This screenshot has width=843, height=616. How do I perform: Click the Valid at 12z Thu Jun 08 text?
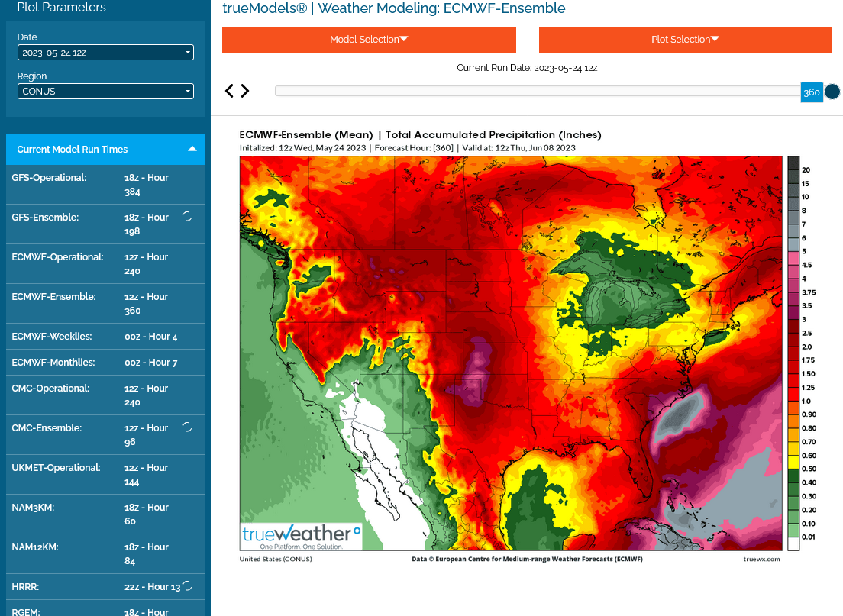pos(518,148)
